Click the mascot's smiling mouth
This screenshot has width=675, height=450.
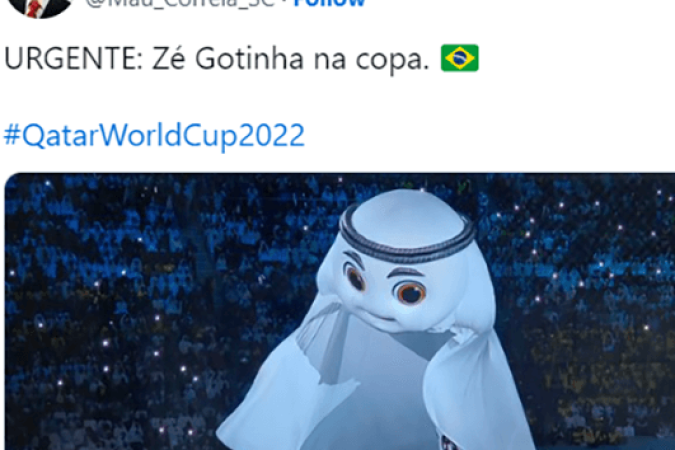[x=380, y=317]
